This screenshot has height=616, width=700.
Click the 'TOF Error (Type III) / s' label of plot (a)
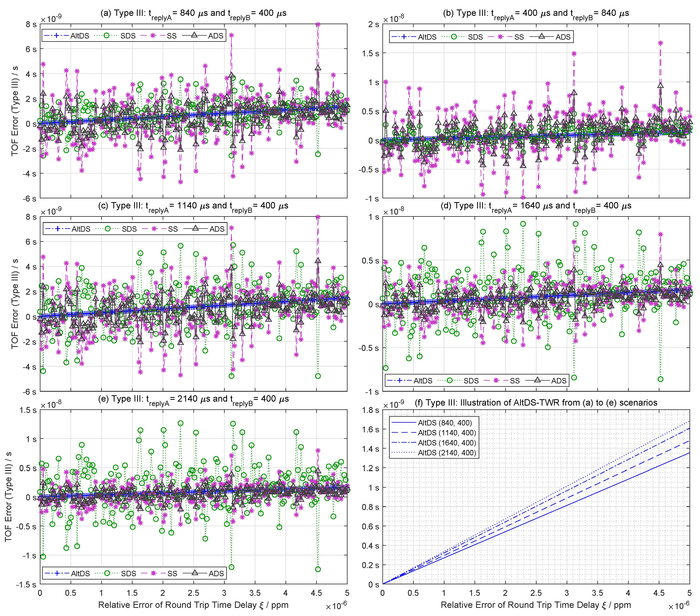(15, 111)
